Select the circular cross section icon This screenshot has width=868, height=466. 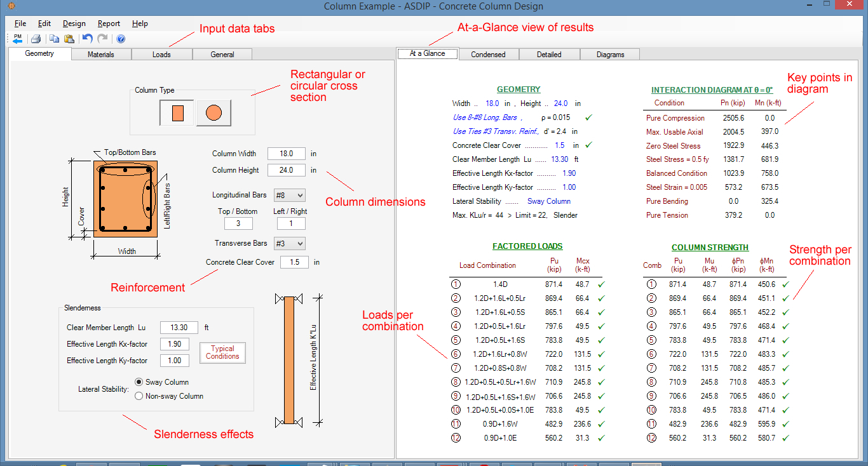[213, 112]
